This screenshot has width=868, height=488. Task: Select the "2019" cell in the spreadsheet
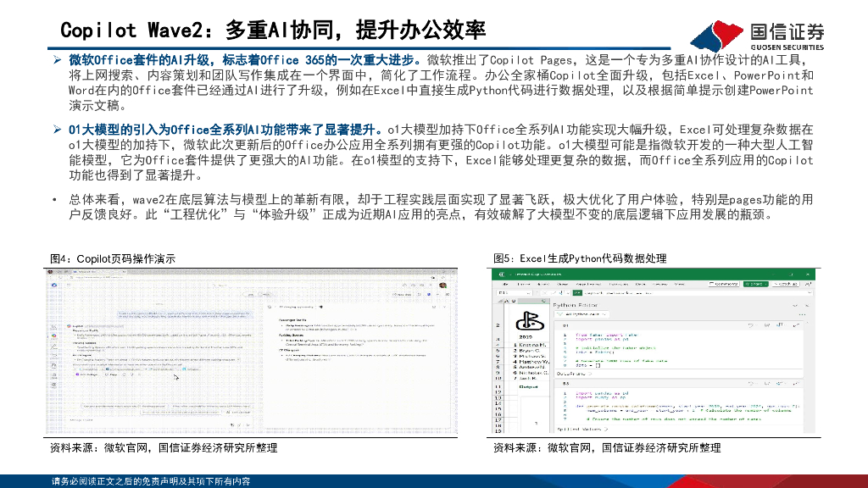point(526,336)
